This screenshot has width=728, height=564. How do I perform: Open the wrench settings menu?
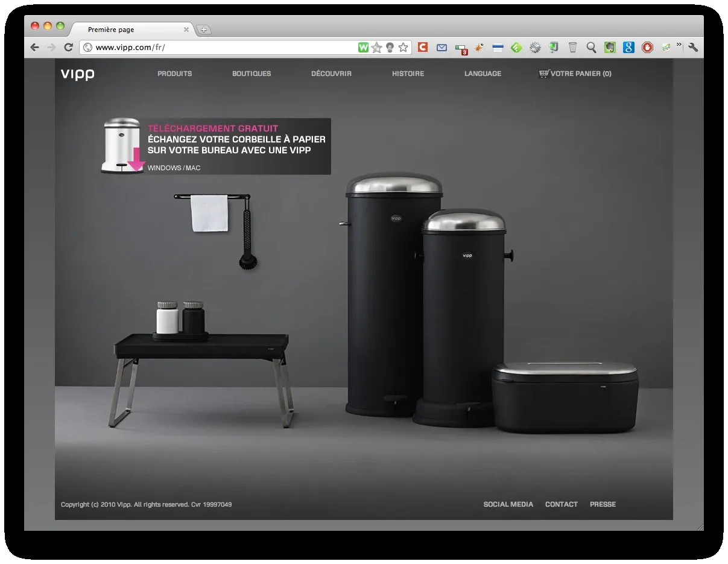coord(693,48)
